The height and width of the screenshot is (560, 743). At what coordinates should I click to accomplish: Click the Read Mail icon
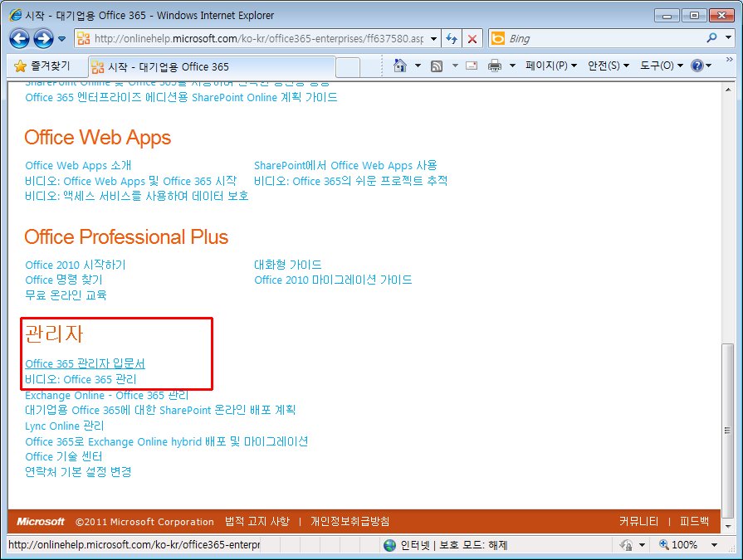[x=472, y=66]
